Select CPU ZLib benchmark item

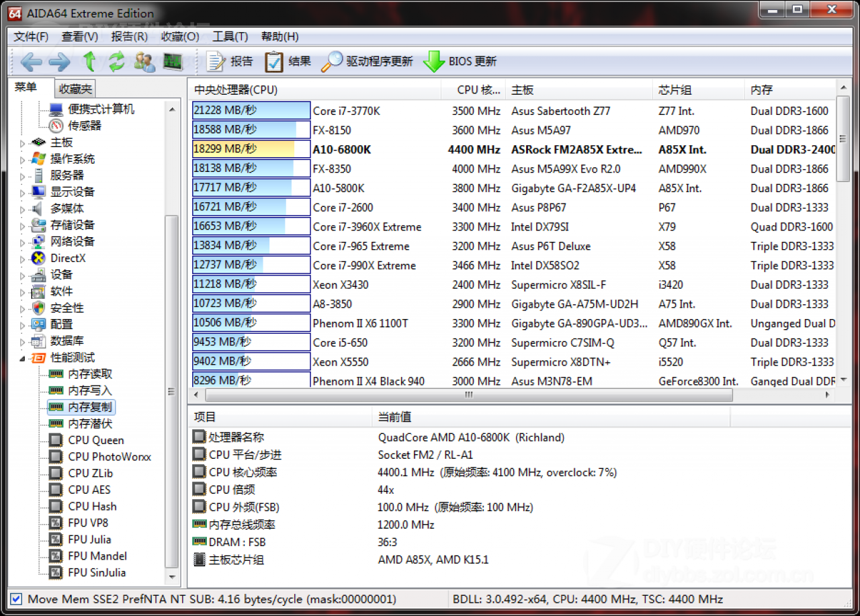point(90,474)
